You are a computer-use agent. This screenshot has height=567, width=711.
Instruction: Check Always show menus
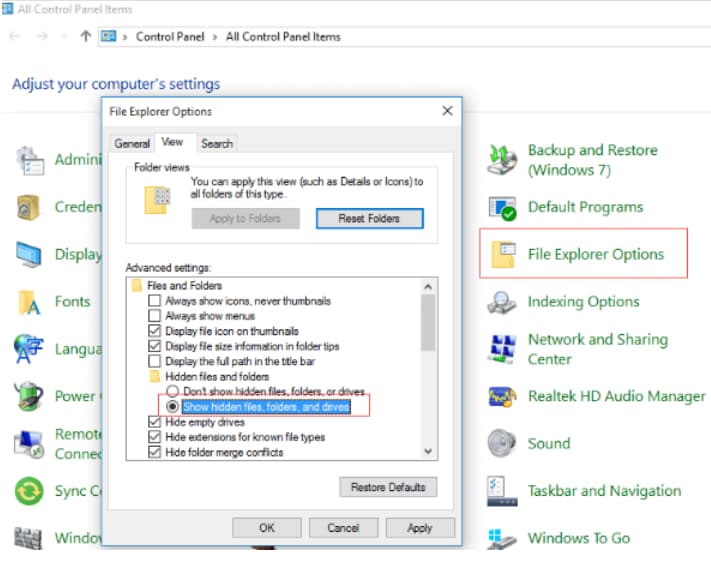(x=154, y=315)
